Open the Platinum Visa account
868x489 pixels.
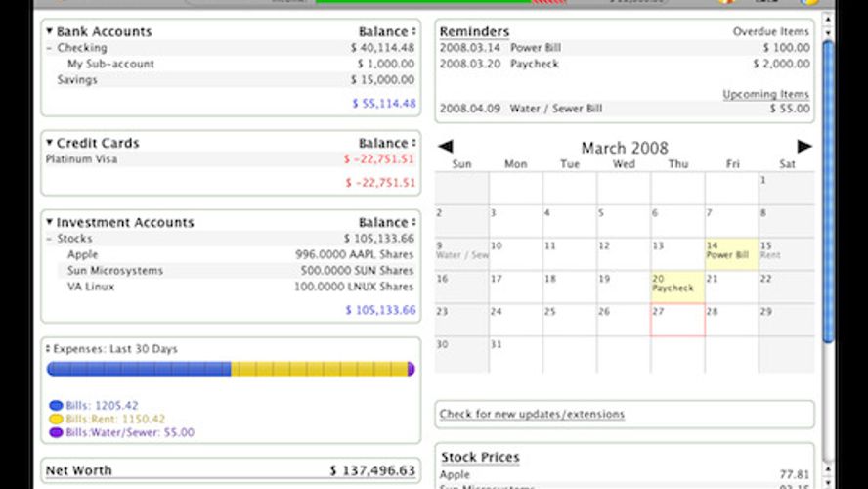coord(81,159)
